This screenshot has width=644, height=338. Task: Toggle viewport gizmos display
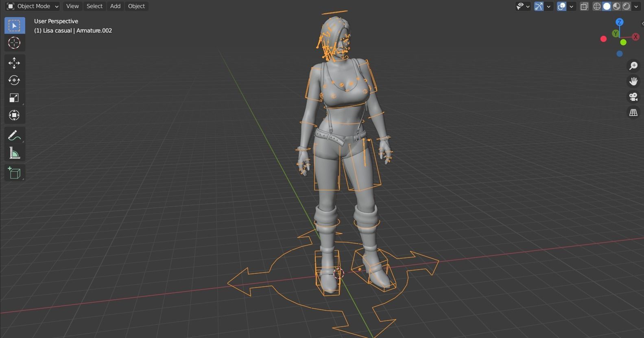pos(539,6)
